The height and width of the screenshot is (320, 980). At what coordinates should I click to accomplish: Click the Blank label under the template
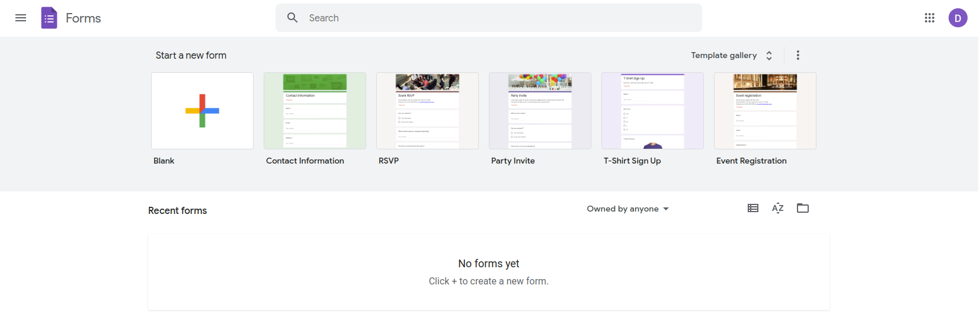click(164, 161)
